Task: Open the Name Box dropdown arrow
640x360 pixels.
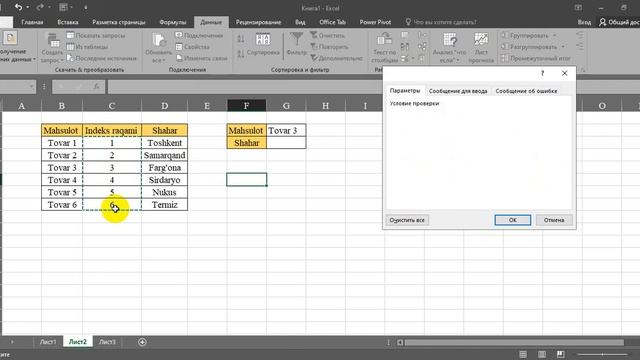Action: [31, 87]
